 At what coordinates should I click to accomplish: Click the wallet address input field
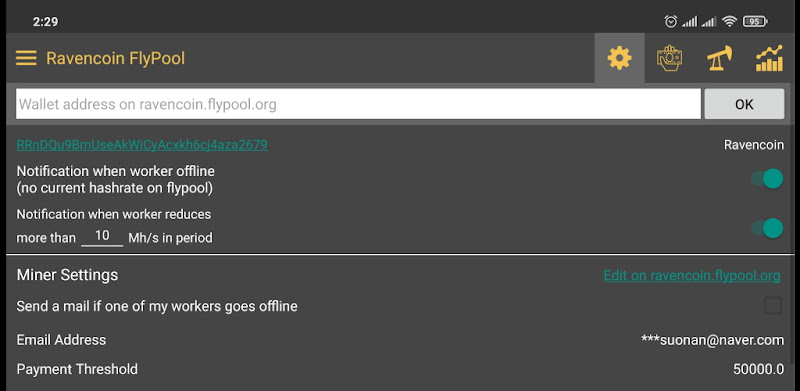358,104
